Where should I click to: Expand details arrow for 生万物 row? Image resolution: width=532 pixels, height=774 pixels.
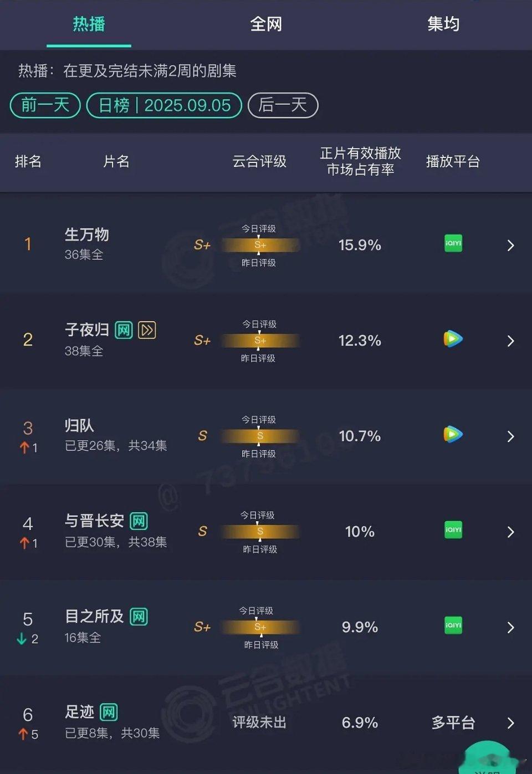click(511, 245)
